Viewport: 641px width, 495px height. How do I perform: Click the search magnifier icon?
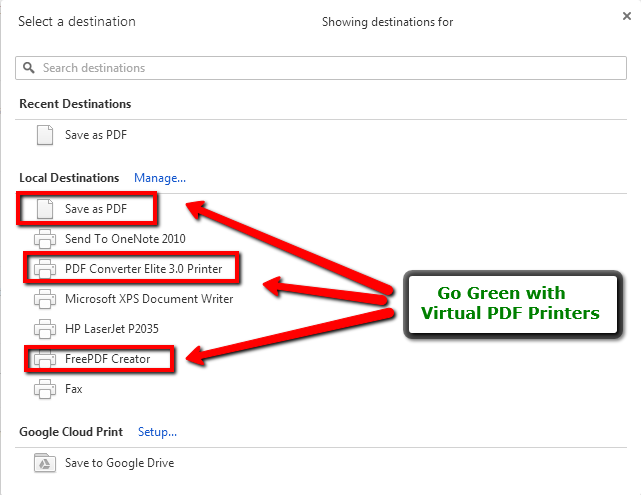pos(29,67)
